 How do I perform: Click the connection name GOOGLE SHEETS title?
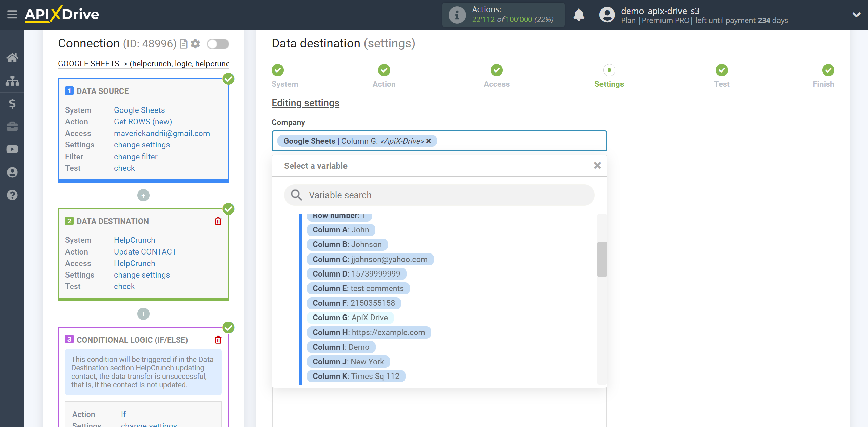(143, 64)
